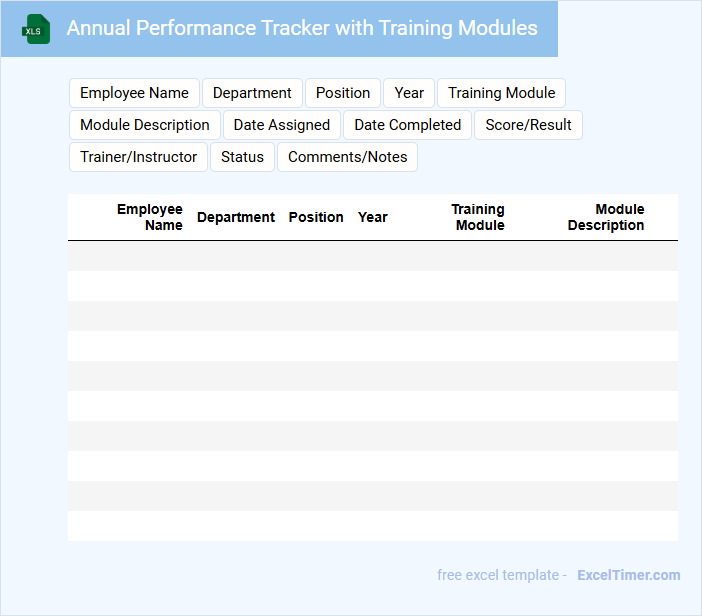Viewport: 702px width, 616px height.
Task: Select the Training Module tag
Action: coord(501,93)
